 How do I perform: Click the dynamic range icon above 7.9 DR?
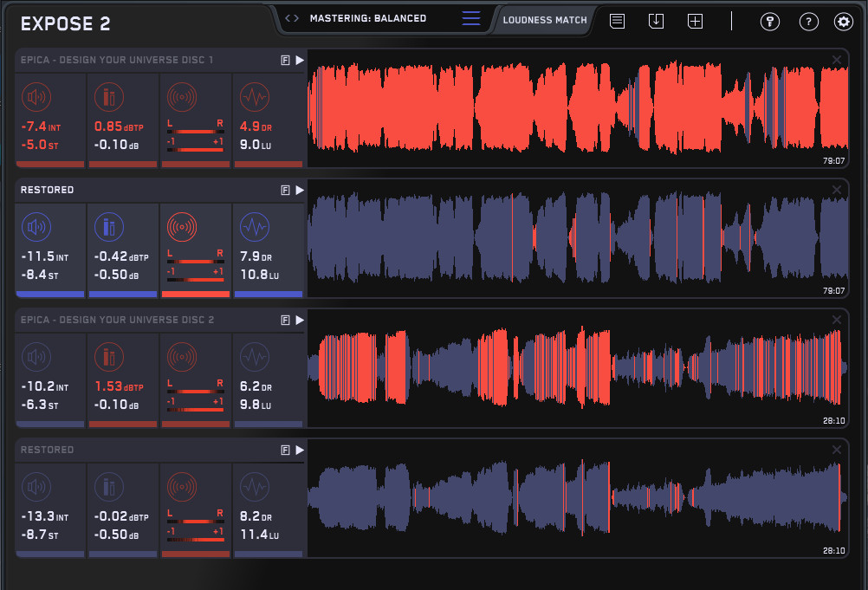[255, 227]
